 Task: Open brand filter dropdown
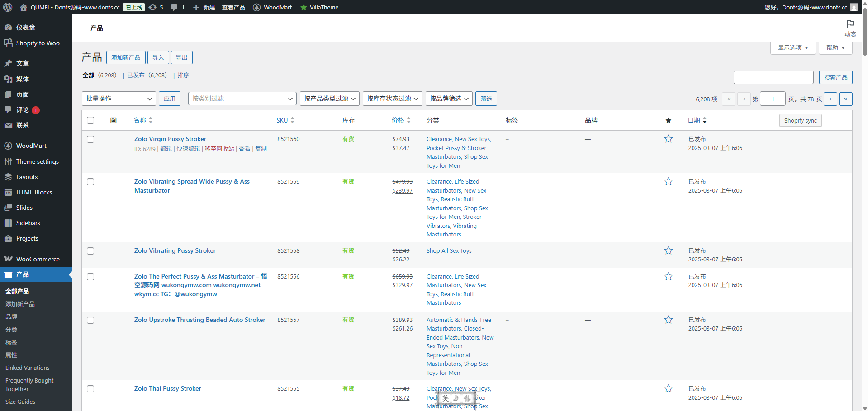(x=449, y=99)
